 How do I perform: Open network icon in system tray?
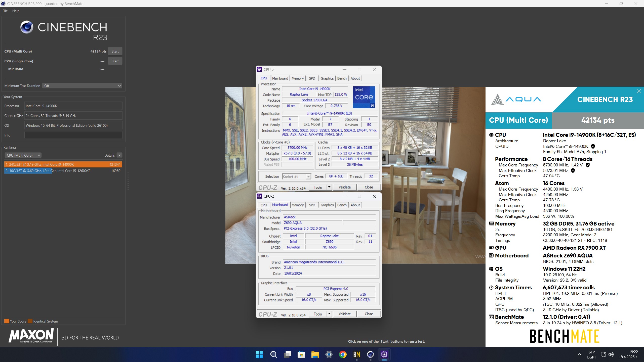pos(603,354)
